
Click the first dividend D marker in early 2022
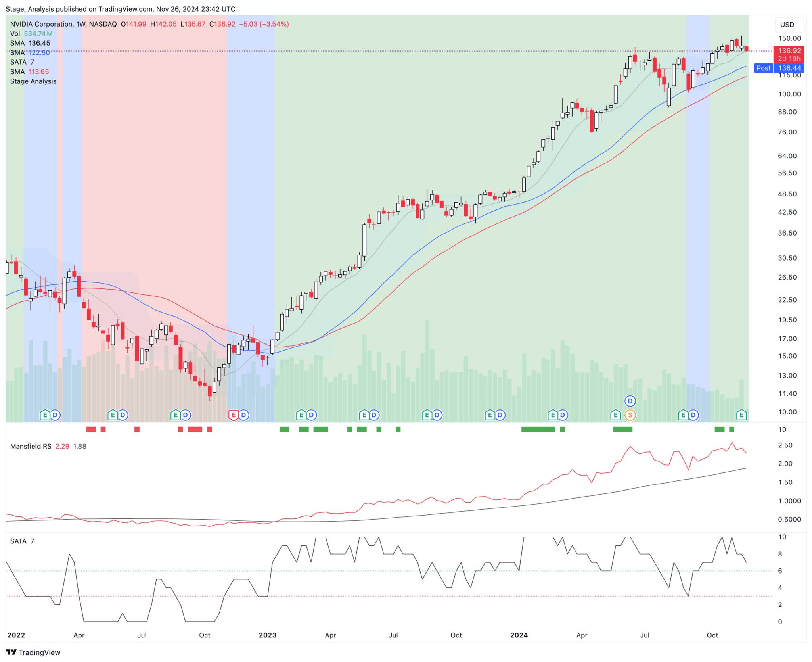[55, 415]
